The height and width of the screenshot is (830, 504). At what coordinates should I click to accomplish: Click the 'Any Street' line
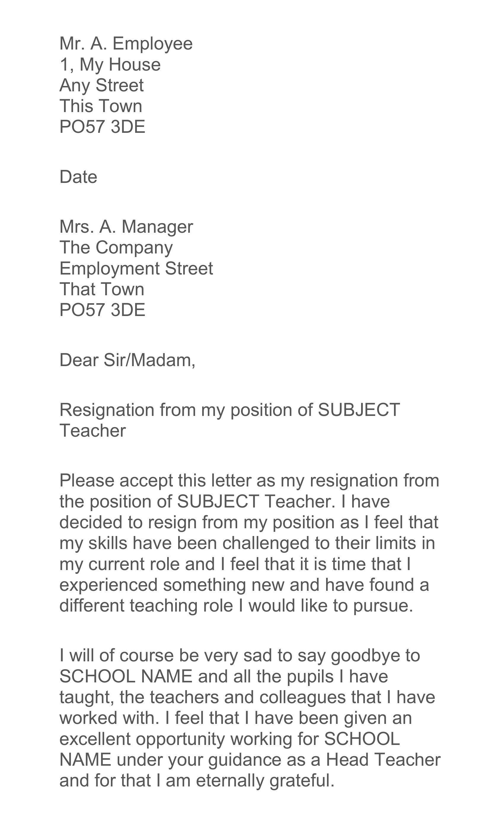(101, 86)
